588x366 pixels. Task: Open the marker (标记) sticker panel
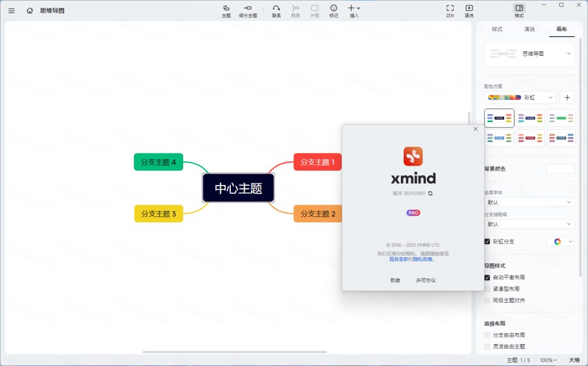click(x=334, y=11)
